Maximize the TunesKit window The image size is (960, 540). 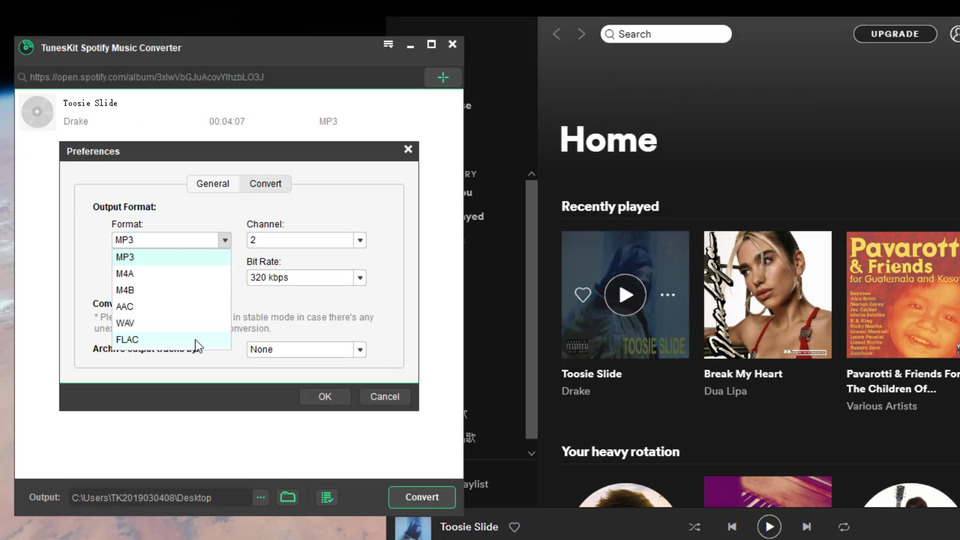431,44
